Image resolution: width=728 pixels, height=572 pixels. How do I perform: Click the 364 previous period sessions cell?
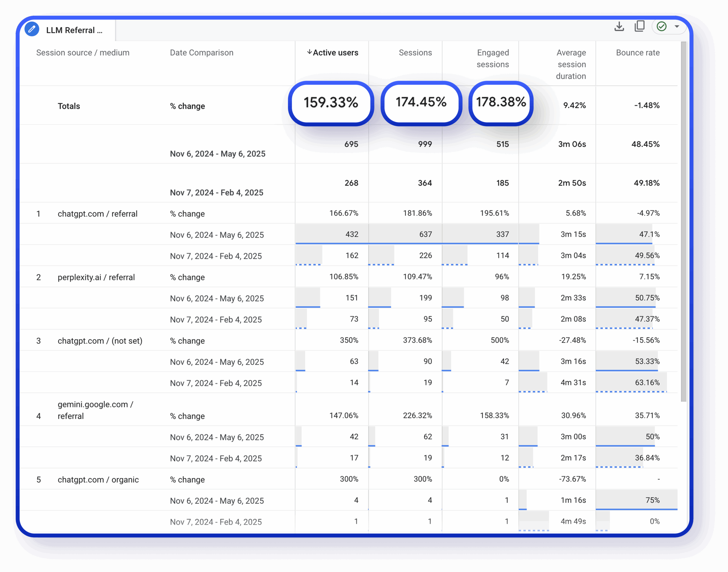point(425,183)
